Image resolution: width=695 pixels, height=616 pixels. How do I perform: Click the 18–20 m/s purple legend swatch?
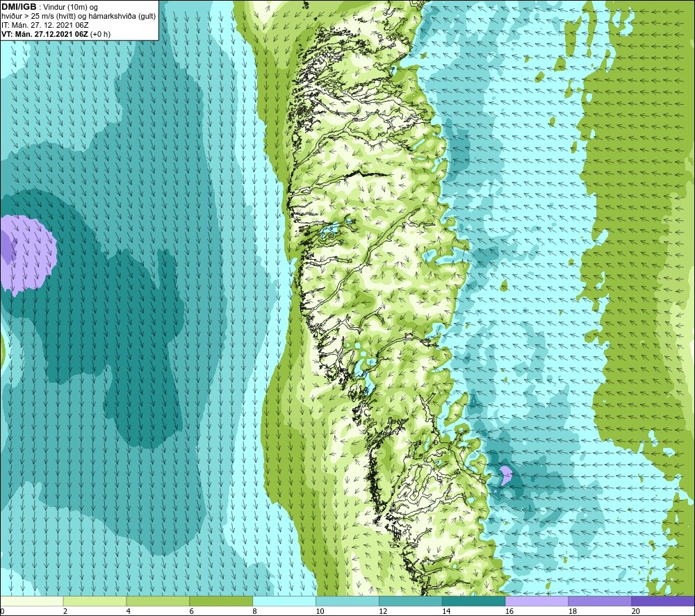point(600,601)
